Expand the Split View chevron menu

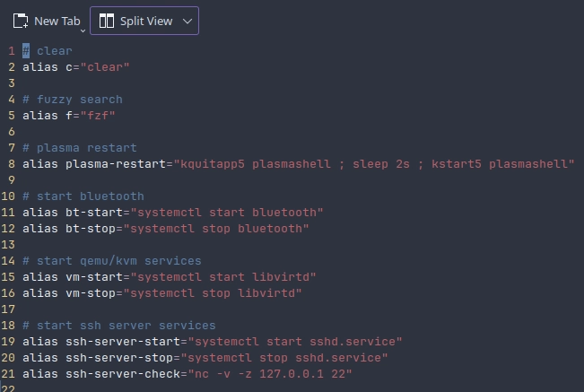click(187, 22)
